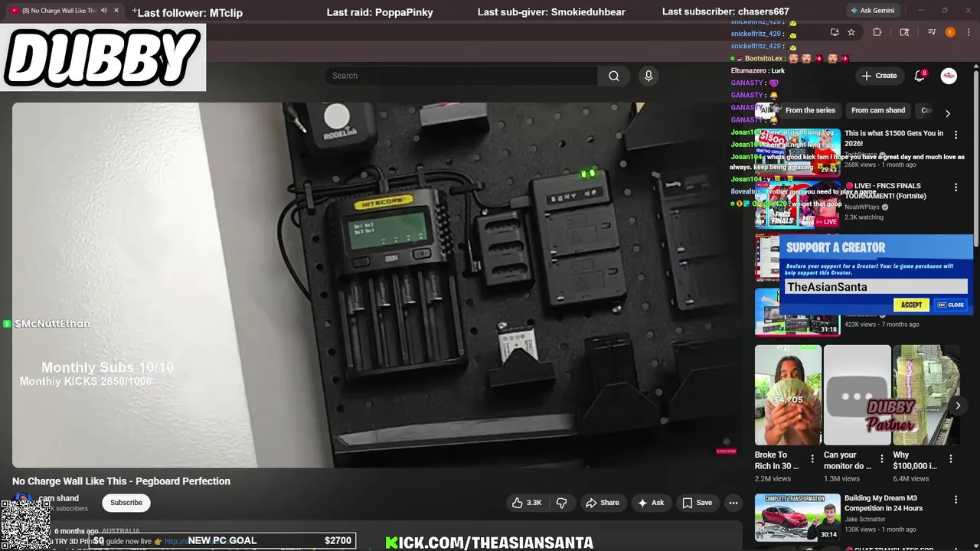
Task: Open the YouTube account avatar menu
Action: (949, 76)
